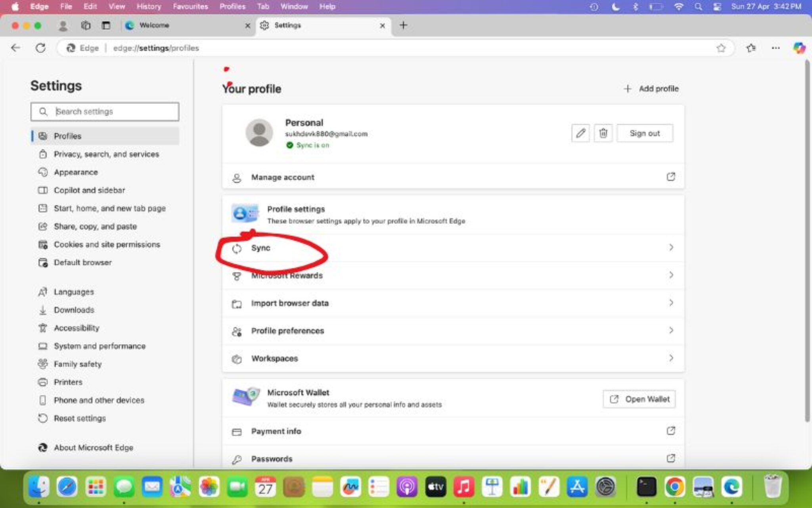Open the Downloads settings icon
812x508 pixels.
(x=44, y=310)
